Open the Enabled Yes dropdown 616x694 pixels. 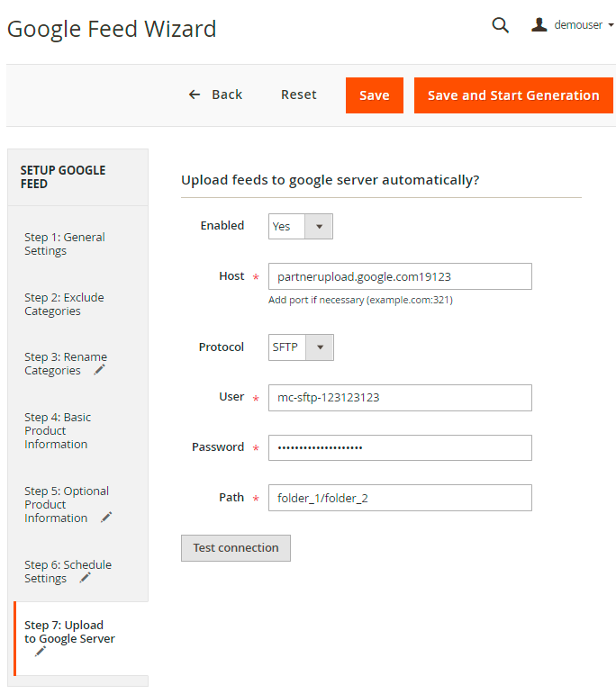[x=301, y=226]
